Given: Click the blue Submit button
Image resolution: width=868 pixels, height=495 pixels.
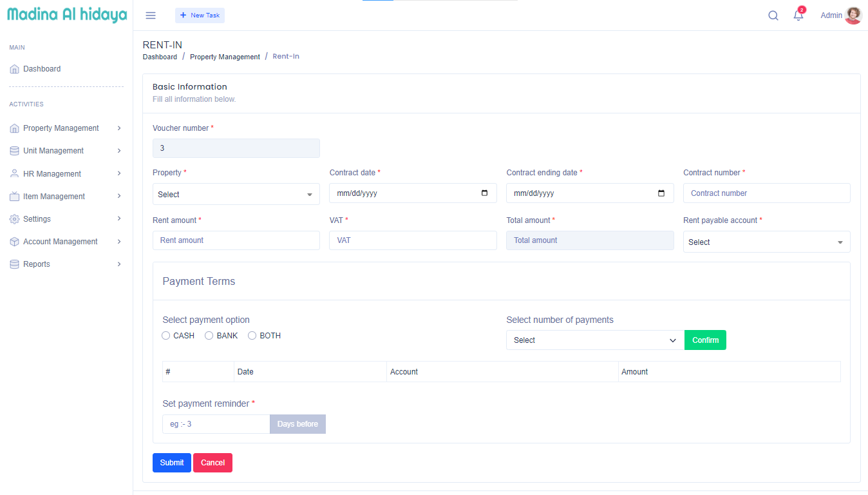Looking at the screenshot, I should (x=172, y=463).
